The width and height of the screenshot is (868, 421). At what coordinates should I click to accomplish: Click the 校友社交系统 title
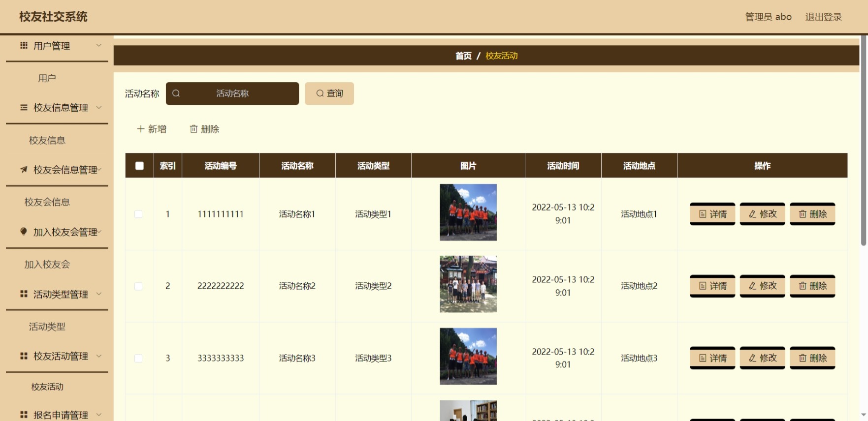(x=53, y=17)
